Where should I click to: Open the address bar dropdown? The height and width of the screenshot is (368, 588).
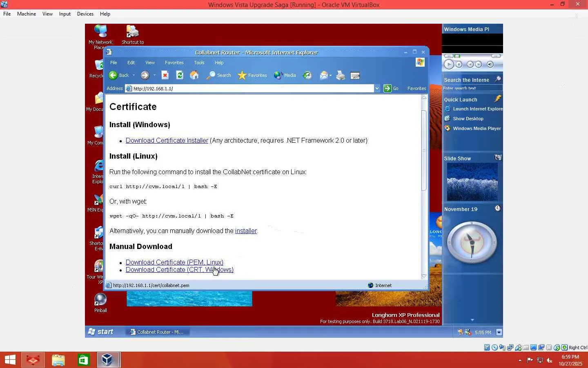pyautogui.click(x=377, y=88)
